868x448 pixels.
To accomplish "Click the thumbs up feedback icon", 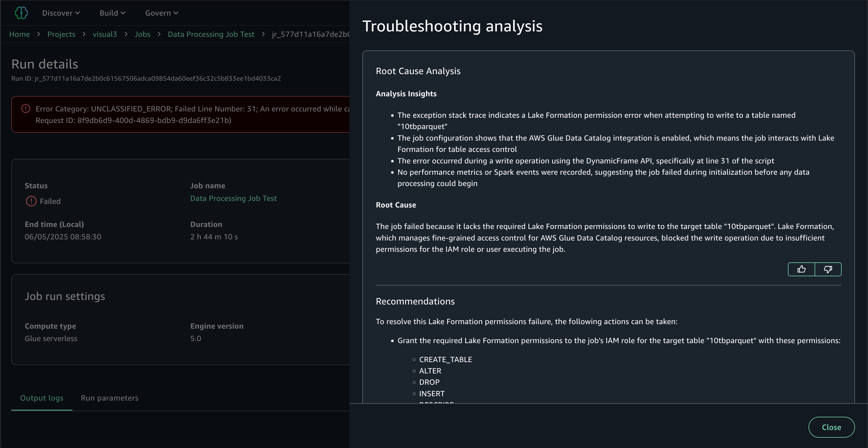I will 801,269.
